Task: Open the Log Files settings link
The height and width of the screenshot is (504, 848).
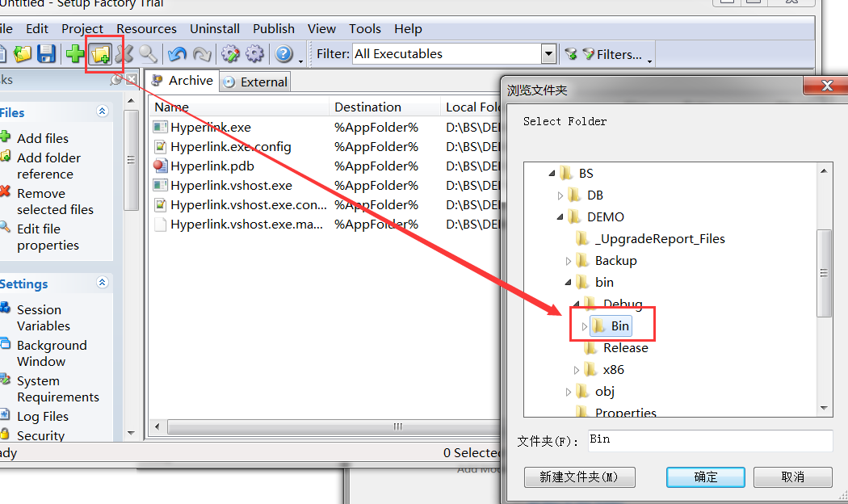Action: coord(43,417)
